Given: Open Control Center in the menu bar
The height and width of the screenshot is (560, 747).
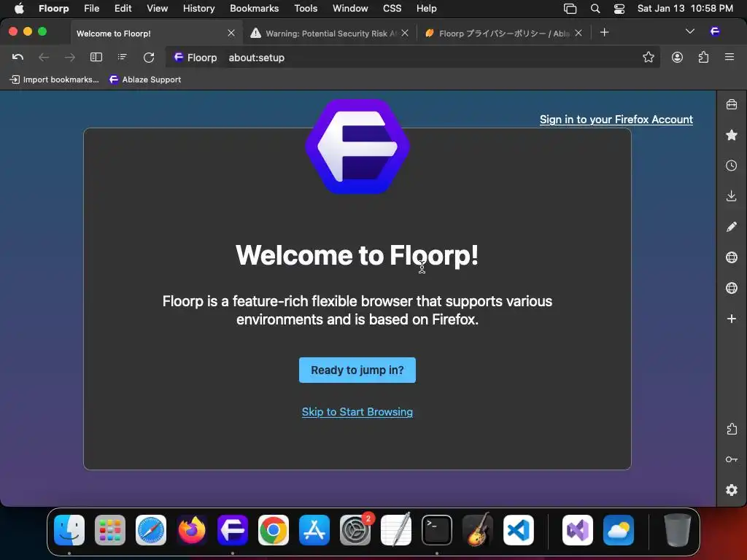Looking at the screenshot, I should (619, 9).
